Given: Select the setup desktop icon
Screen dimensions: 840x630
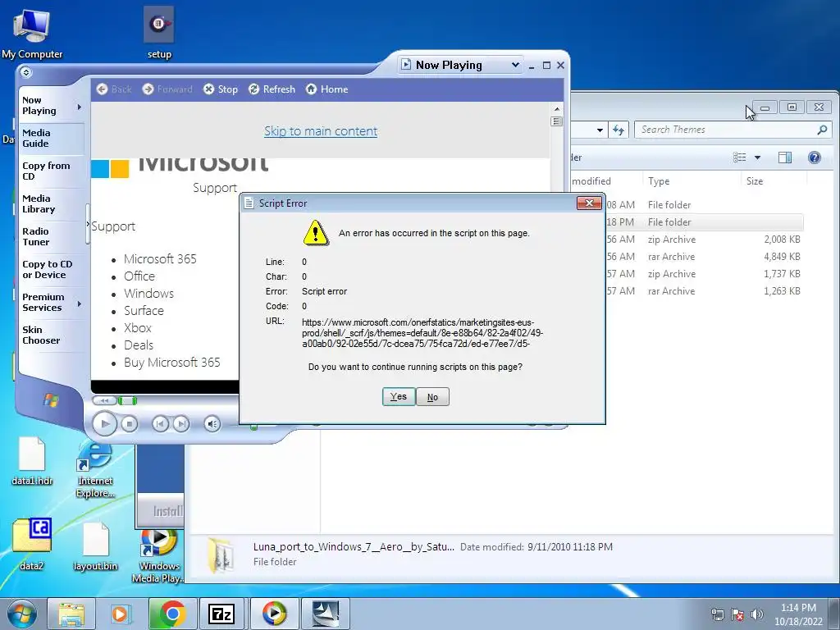Looking at the screenshot, I should point(159,33).
